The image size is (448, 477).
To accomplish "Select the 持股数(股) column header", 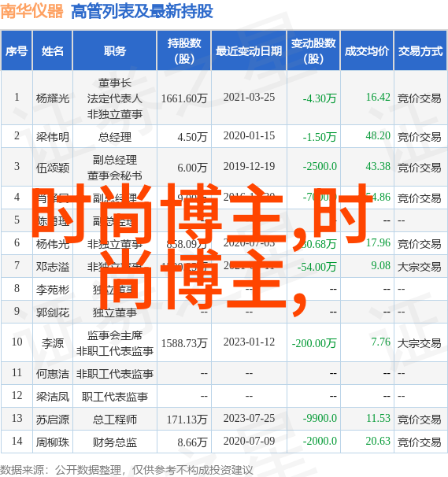I will tap(184, 51).
